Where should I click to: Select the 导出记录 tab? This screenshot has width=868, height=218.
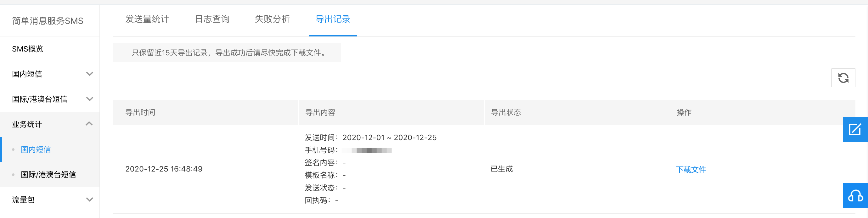[333, 19]
